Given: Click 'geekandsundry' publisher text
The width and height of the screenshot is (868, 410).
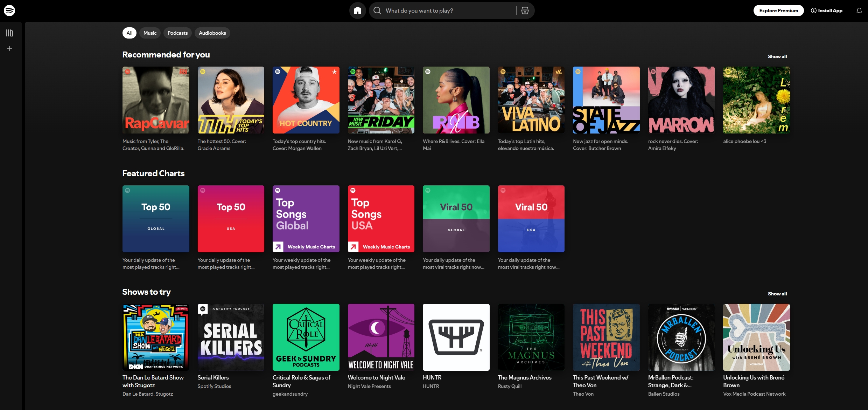Looking at the screenshot, I should (290, 394).
